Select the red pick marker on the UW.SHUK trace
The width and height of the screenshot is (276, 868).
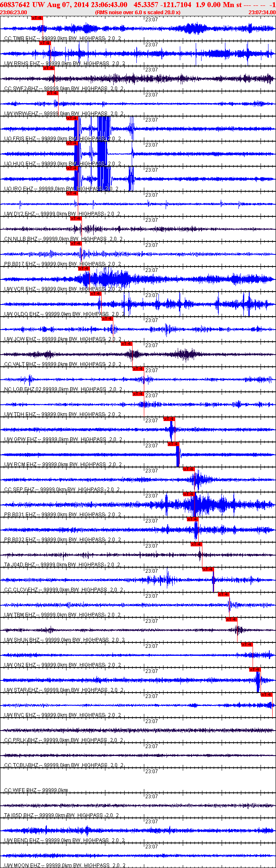[232, 619]
